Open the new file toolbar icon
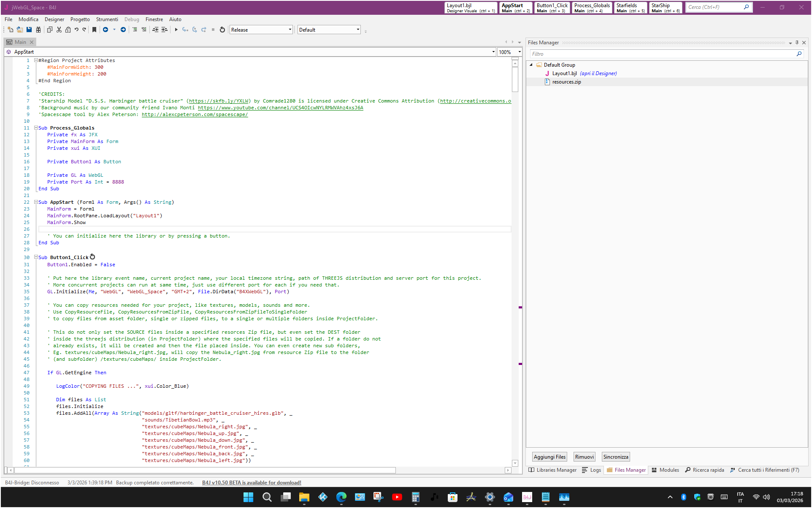The height and width of the screenshot is (508, 812). pos(11,30)
